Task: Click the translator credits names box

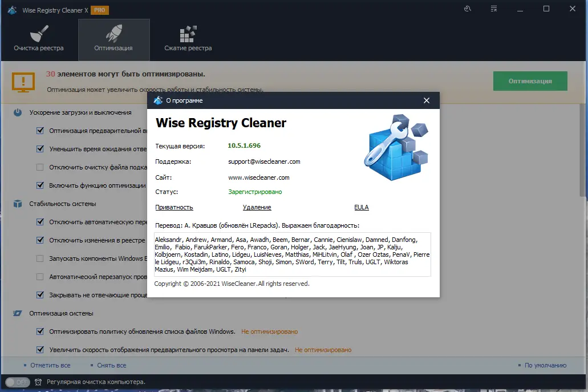Action: tap(293, 254)
